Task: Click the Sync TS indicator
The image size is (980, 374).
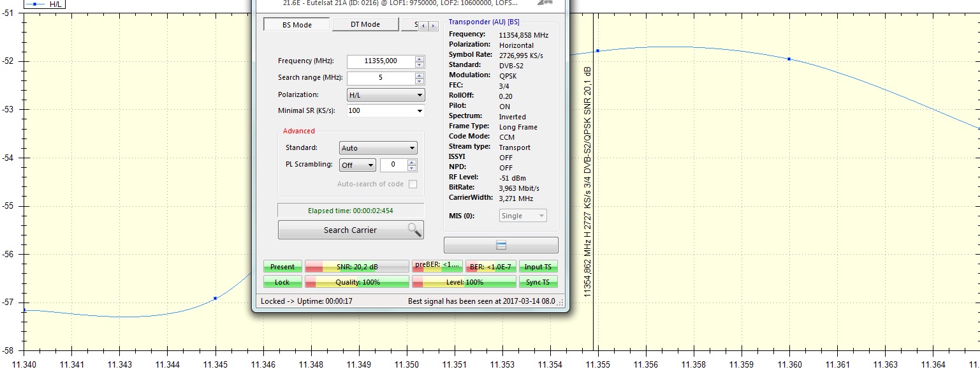Action: pyautogui.click(x=538, y=282)
